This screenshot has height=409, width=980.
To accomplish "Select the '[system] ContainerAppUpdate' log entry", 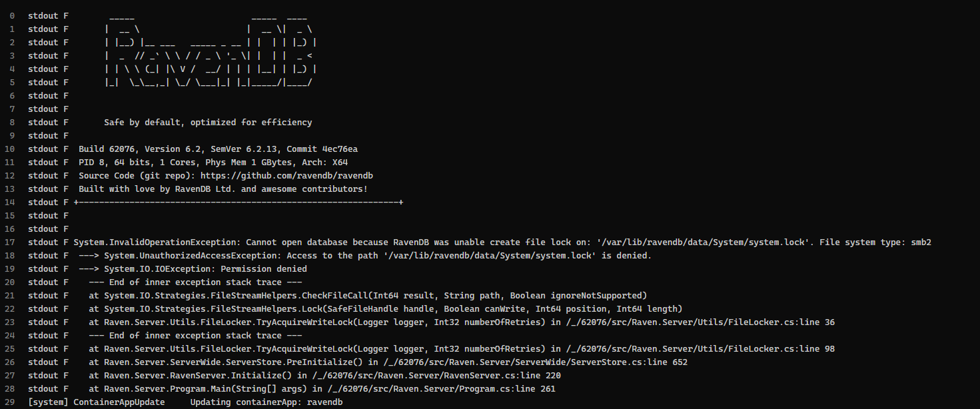I will coord(185,402).
